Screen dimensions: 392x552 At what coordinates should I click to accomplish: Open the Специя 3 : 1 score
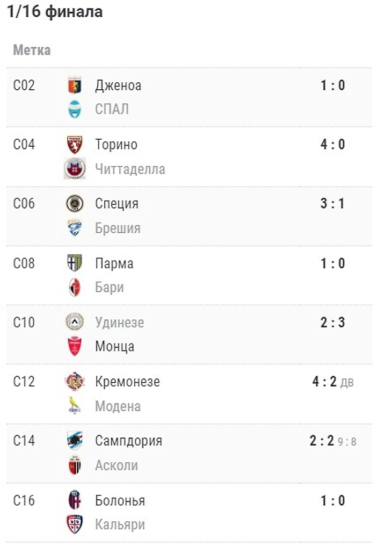click(332, 204)
